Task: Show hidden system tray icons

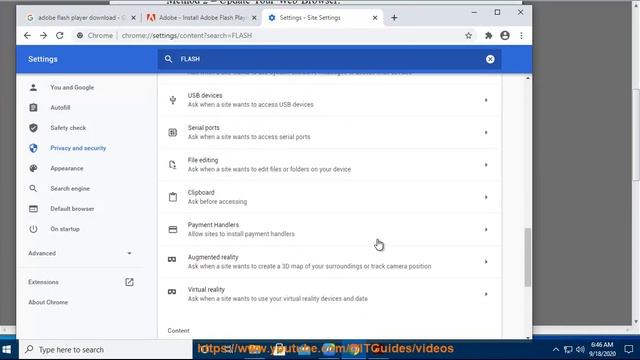Action: point(556,349)
